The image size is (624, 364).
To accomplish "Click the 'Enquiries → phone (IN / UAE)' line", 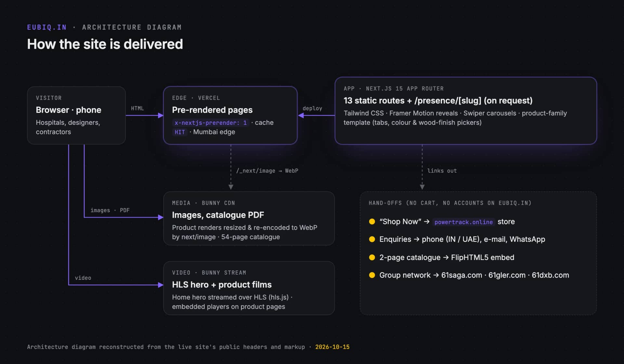I will point(462,239).
